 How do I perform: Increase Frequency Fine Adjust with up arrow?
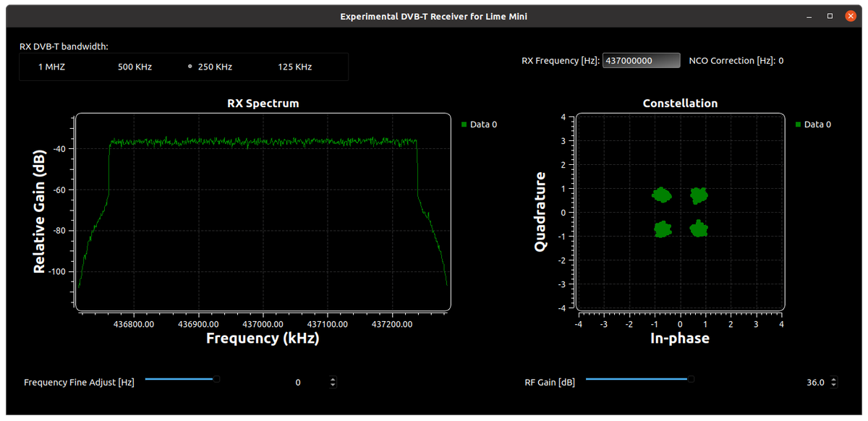pyautogui.click(x=333, y=379)
